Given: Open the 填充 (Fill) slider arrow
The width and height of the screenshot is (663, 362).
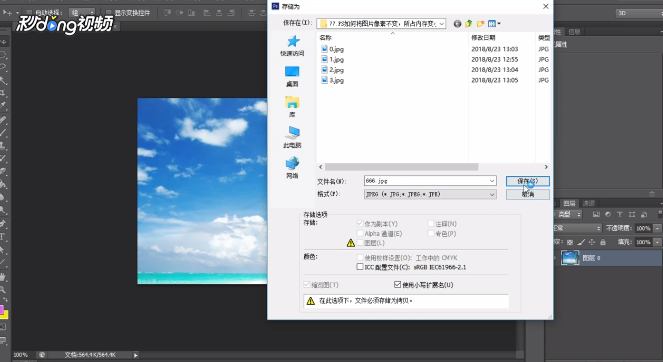Looking at the screenshot, I should click(x=658, y=242).
